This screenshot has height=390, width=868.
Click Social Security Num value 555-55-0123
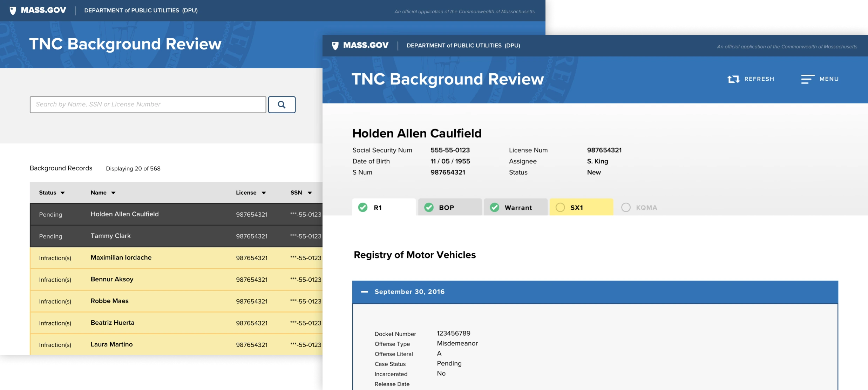[450, 150]
